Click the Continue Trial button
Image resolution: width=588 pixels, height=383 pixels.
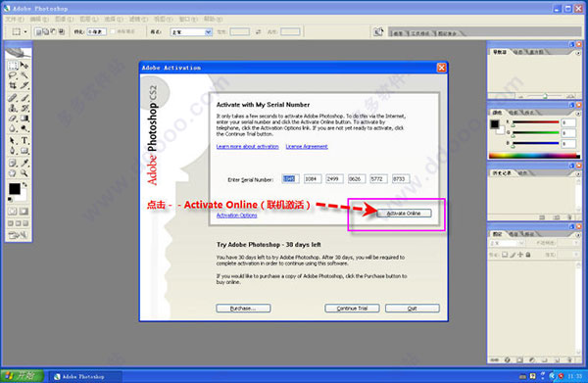coord(352,309)
